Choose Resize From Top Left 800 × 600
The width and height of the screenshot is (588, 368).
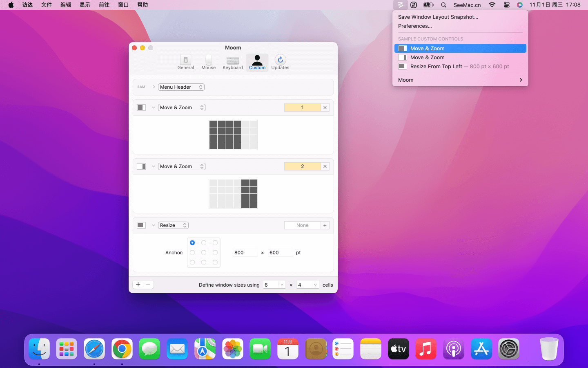pos(460,66)
